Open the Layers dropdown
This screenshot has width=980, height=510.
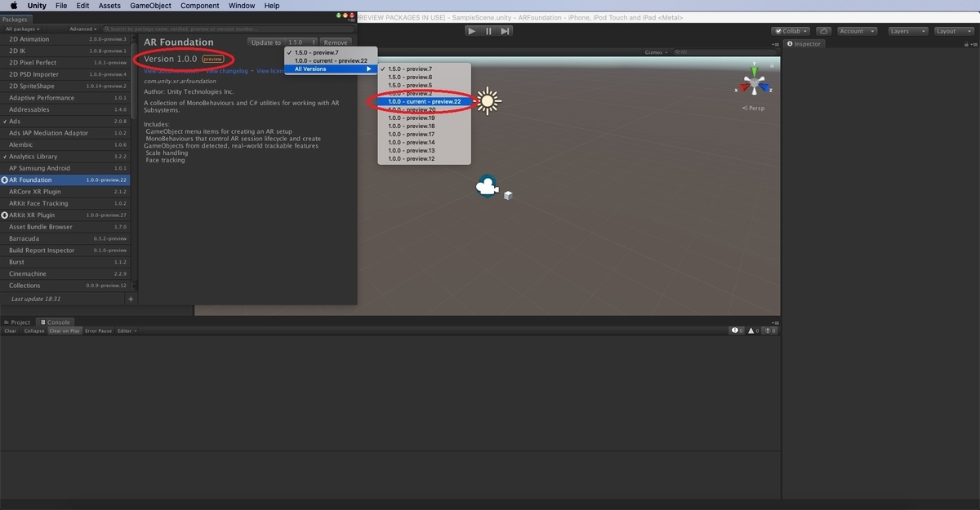tap(906, 31)
